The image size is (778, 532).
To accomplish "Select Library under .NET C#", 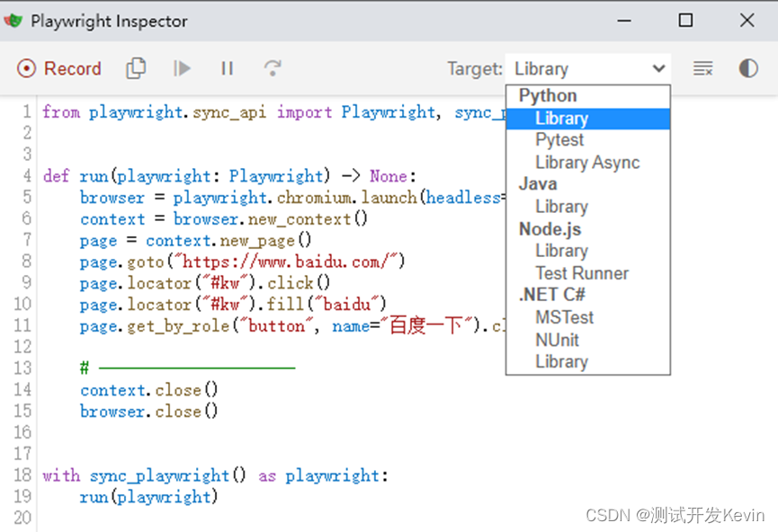I will [x=561, y=362].
